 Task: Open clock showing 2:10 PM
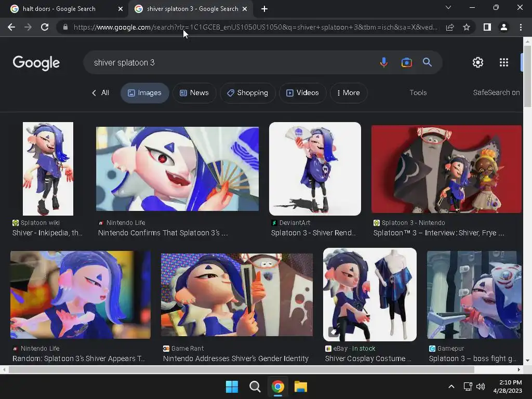[508, 387]
